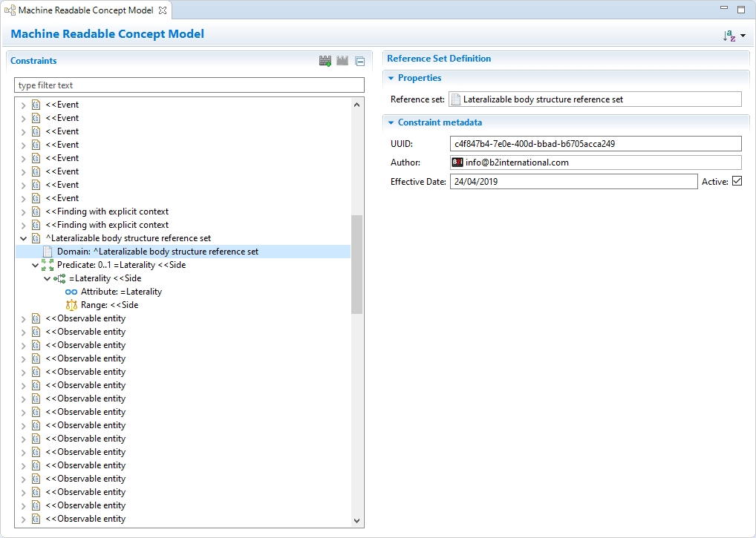The image size is (756, 538).
Task: Click the type filter text field
Action: (189, 85)
